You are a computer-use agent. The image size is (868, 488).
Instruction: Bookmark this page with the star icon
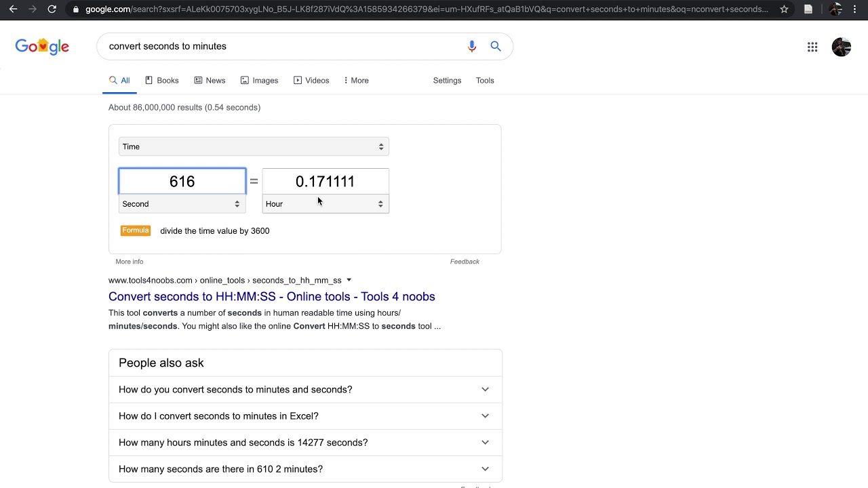784,9
